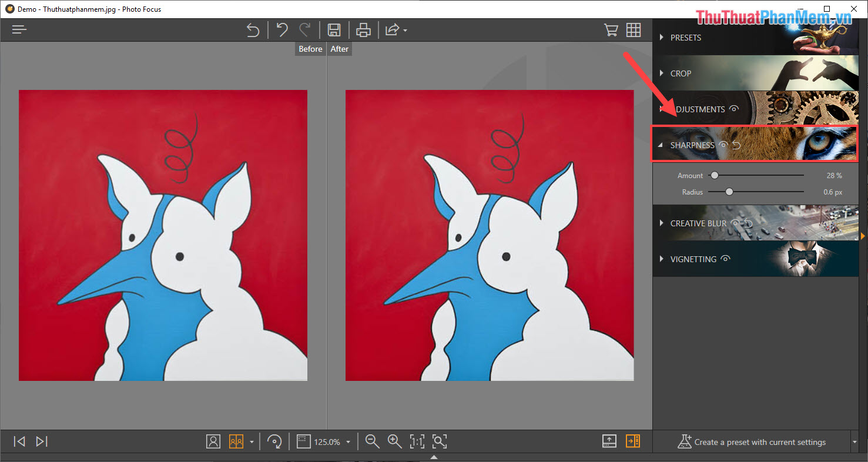The width and height of the screenshot is (868, 462).
Task: Open the zoom percentage dropdown
Action: (x=348, y=441)
